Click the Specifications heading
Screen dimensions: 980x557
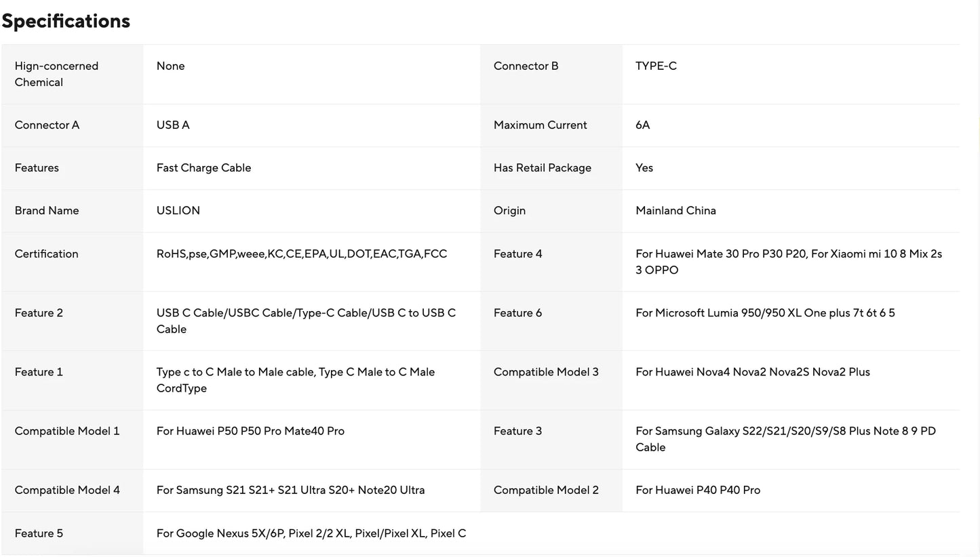66,21
